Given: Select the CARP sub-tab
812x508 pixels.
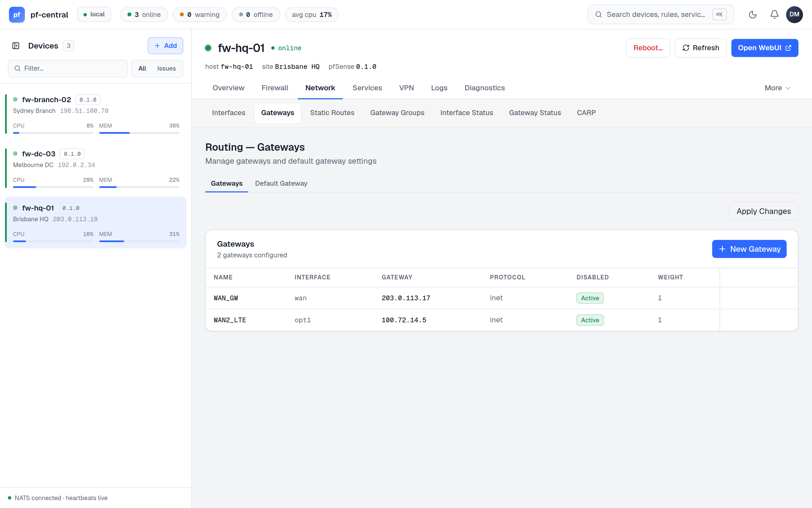Looking at the screenshot, I should click(x=586, y=113).
